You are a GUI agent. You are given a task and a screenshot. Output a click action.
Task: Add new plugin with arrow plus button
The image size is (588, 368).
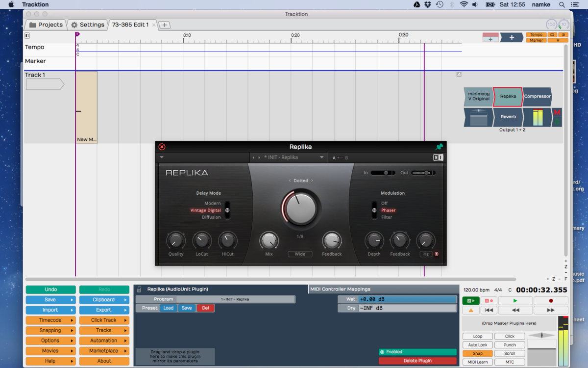click(512, 38)
